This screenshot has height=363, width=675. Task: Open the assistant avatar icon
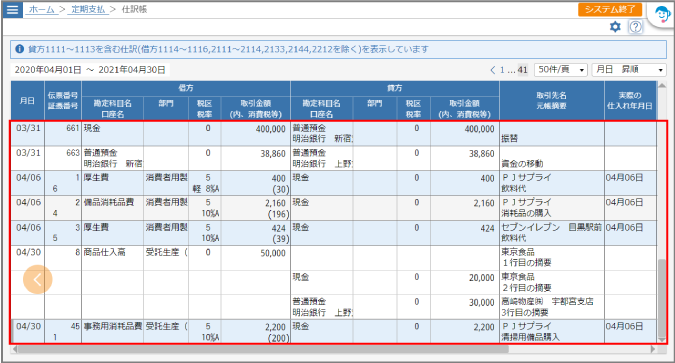coord(662,15)
